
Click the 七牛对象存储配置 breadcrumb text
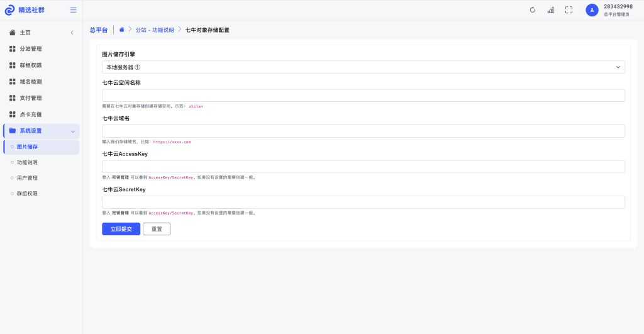pos(208,30)
